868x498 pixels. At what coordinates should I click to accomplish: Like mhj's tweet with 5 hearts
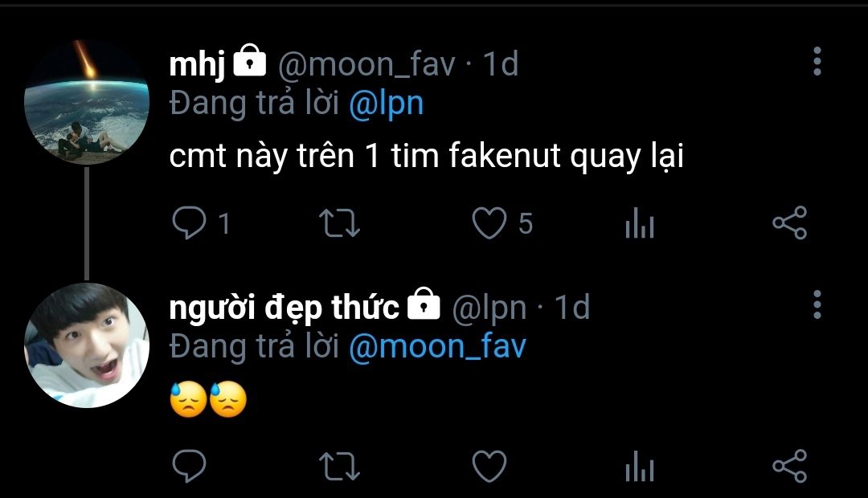pos(489,223)
